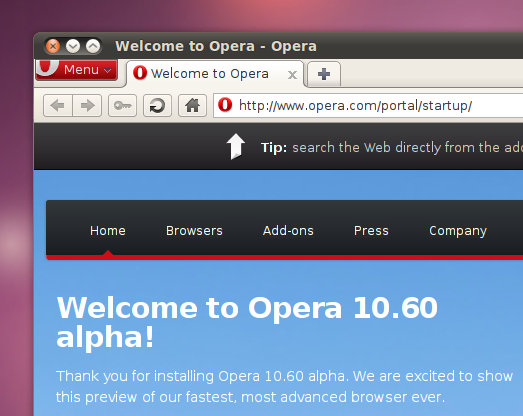Select the Welcome to Opera tab
523x416 pixels.
[215, 74]
